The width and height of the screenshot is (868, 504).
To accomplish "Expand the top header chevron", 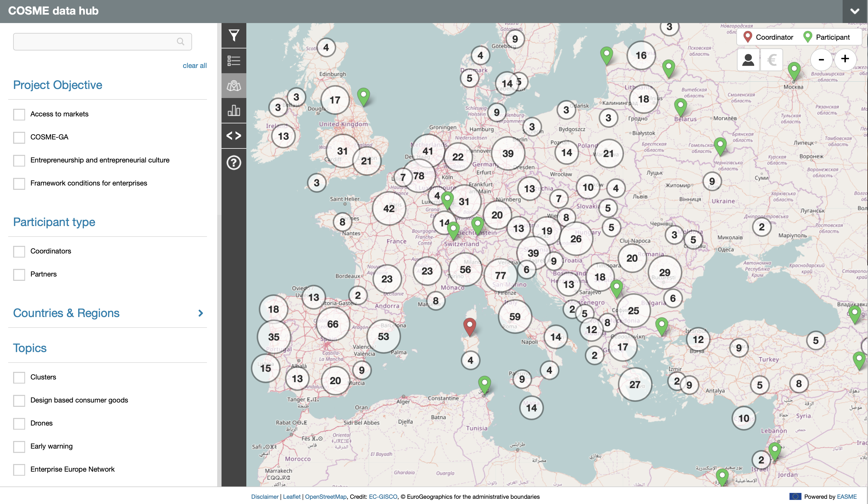I will pos(855,11).
